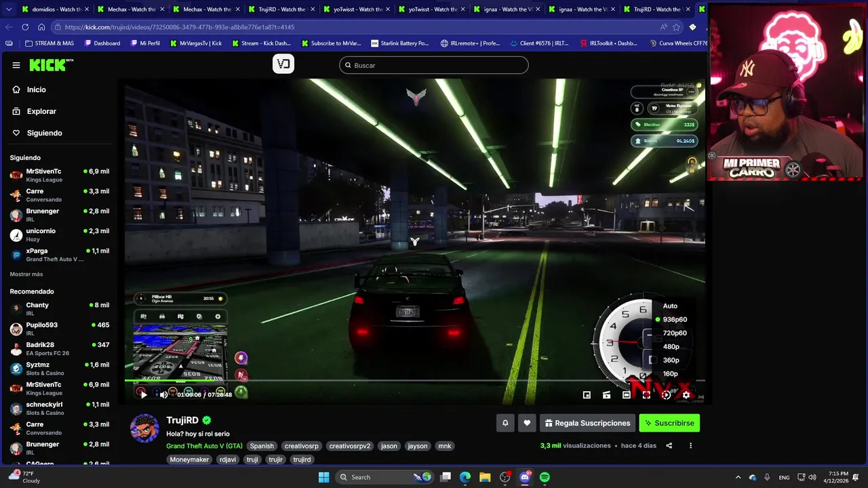
Task: Open Discord from the taskbar
Action: click(x=525, y=477)
